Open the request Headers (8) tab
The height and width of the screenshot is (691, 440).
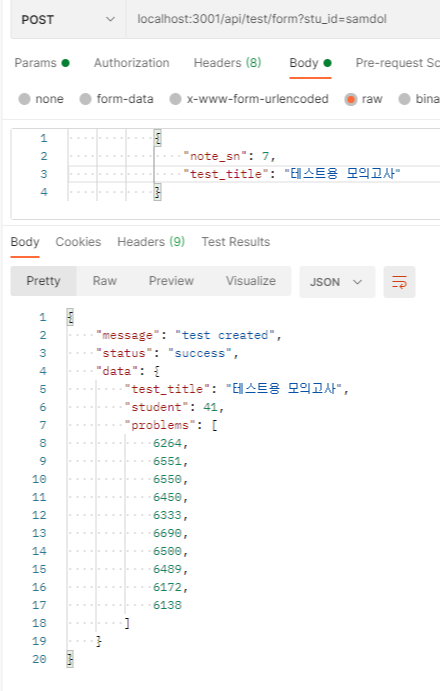click(227, 63)
